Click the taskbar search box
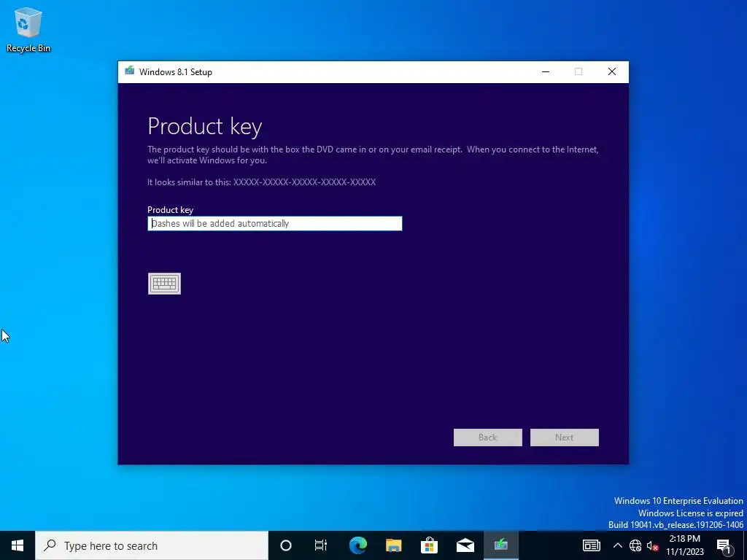Screen dimensions: 747x560 pyautogui.click(x=152, y=545)
